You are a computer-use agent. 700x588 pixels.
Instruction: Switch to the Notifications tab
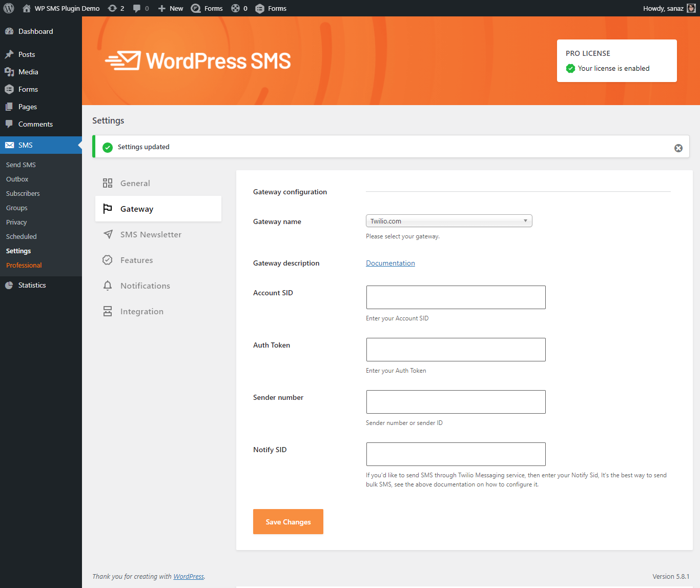[x=158, y=286]
